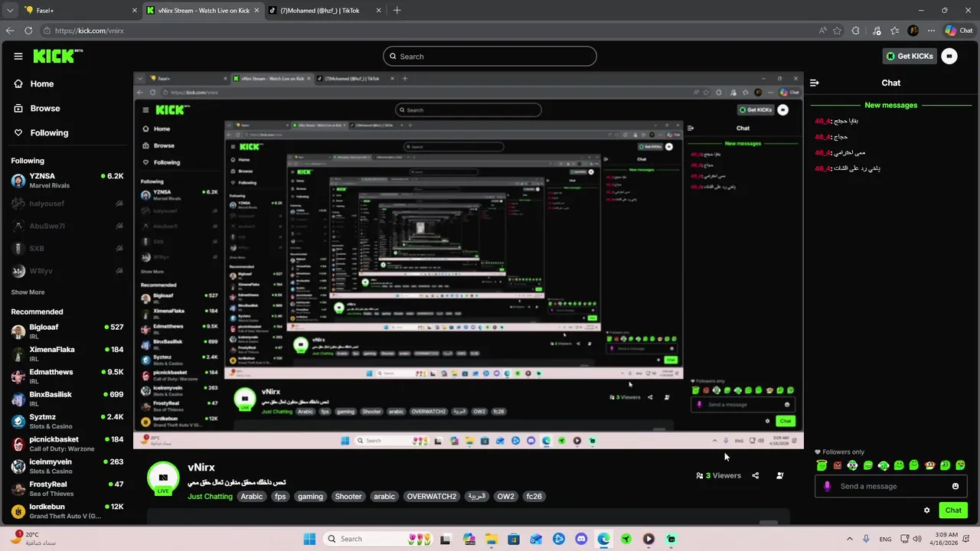This screenshot has width=980, height=551.
Task: Open XimenaFlaka recommended channel
Action: (67, 354)
